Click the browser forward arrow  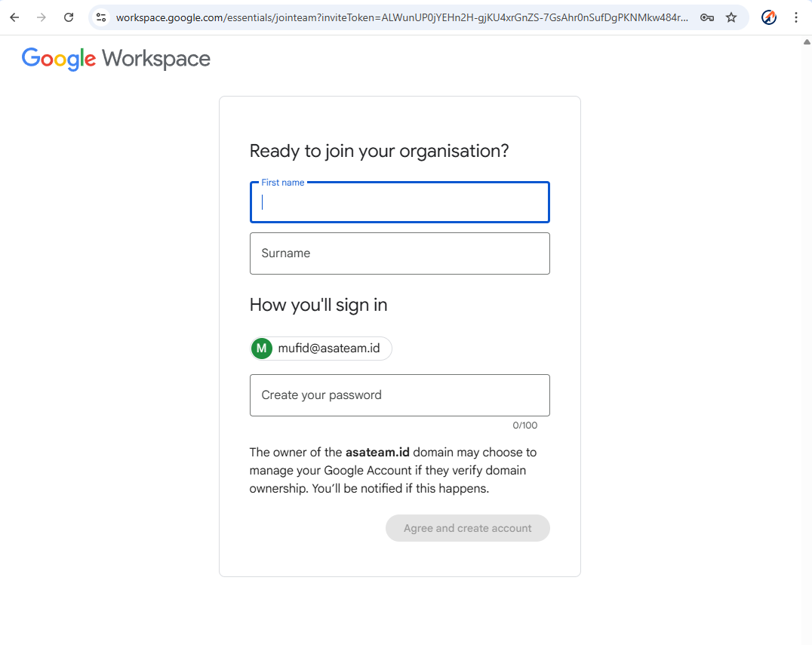(42, 17)
